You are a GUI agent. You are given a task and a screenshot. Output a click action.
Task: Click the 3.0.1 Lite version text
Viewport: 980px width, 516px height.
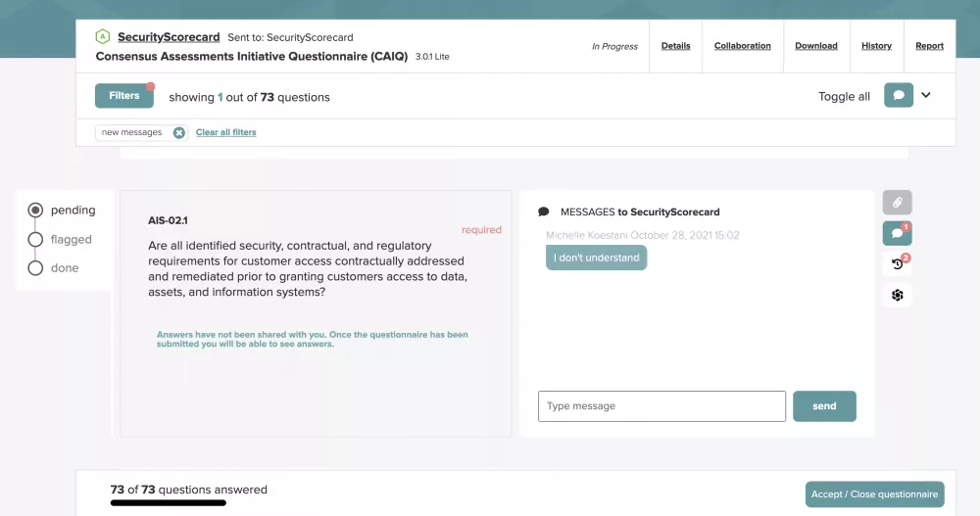(432, 56)
